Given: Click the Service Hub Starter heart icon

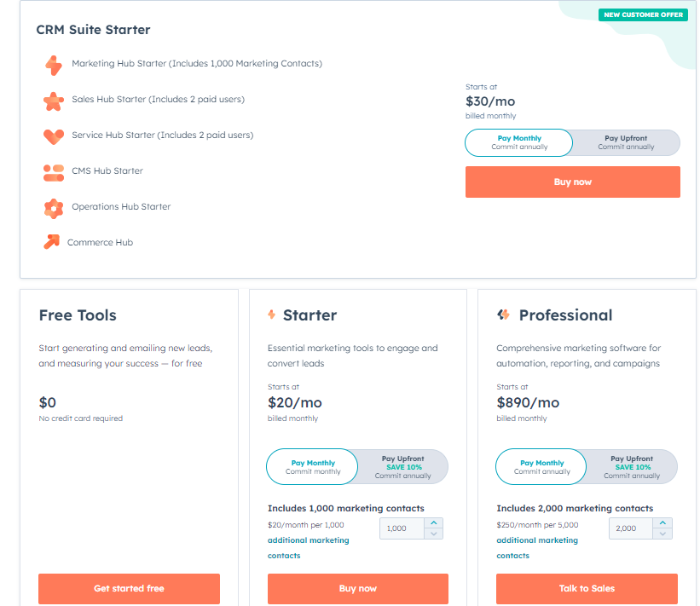Looking at the screenshot, I should [x=54, y=136].
